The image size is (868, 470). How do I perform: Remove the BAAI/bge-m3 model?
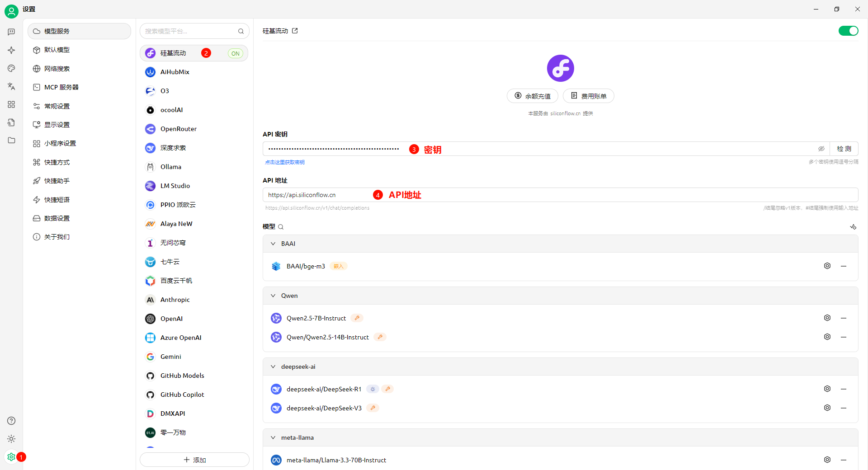844,266
